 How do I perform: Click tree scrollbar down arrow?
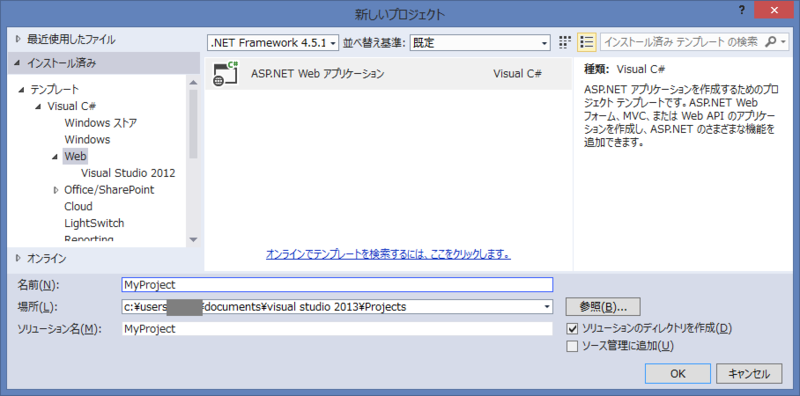point(193,239)
